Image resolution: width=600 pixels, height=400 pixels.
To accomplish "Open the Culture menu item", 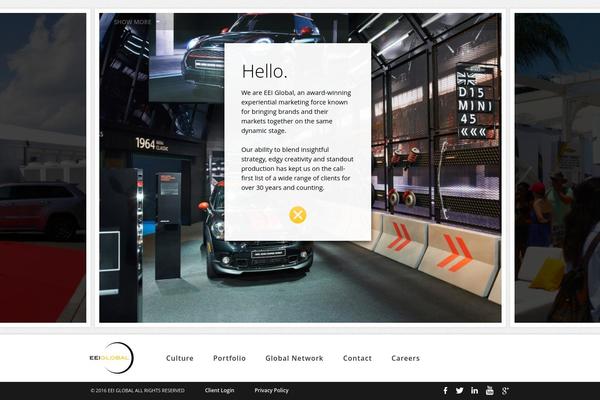I will (x=179, y=358).
